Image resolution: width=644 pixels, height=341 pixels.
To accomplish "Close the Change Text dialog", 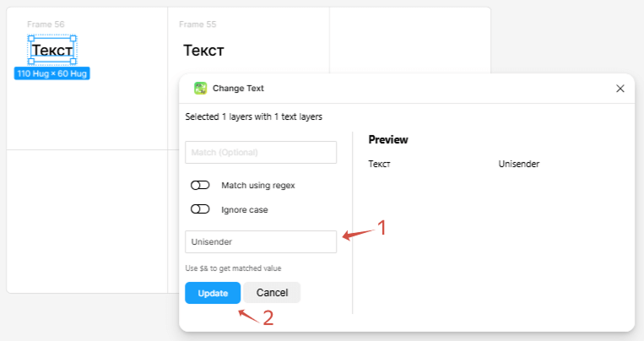I will point(620,88).
